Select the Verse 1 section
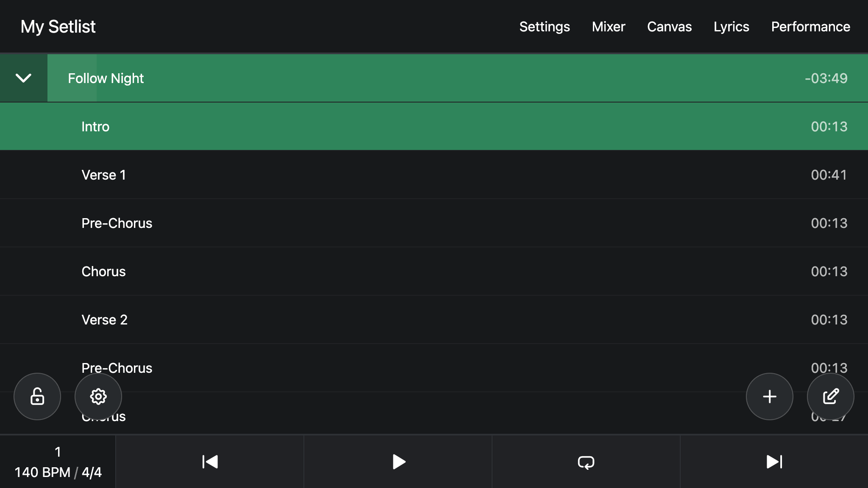 [x=434, y=175]
